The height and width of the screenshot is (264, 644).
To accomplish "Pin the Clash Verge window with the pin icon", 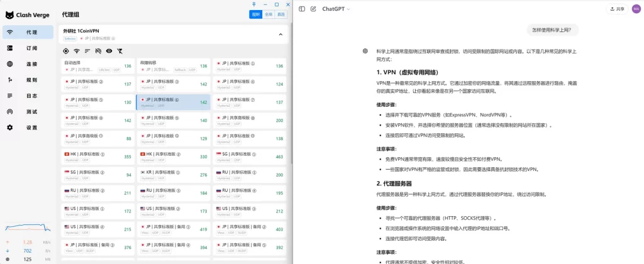I will click(254, 4).
